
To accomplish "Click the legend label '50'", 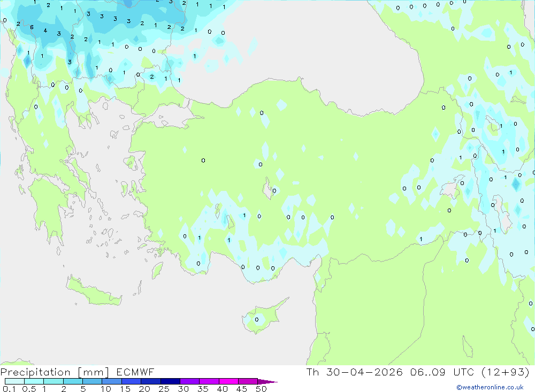I will (261, 389).
